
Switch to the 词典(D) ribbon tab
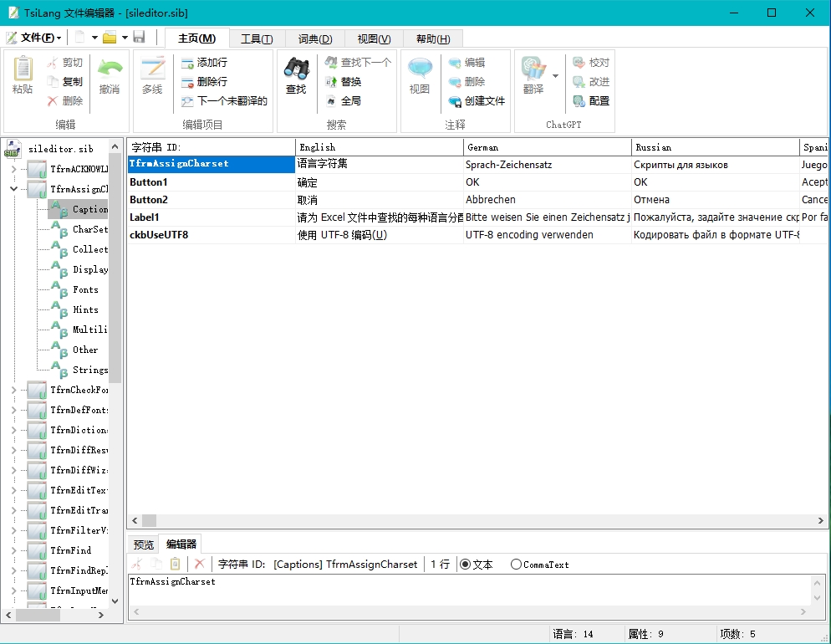[x=315, y=39]
